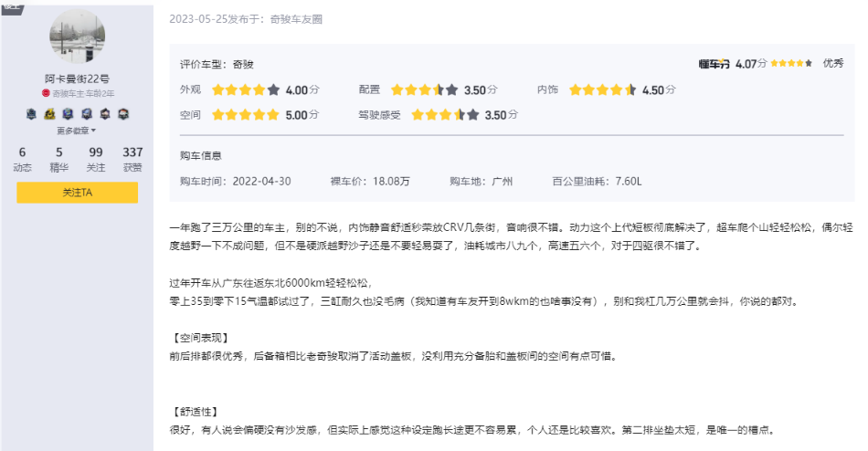The height and width of the screenshot is (451, 868).
Task: Open the 99 关注 stat
Action: pyautogui.click(x=96, y=159)
